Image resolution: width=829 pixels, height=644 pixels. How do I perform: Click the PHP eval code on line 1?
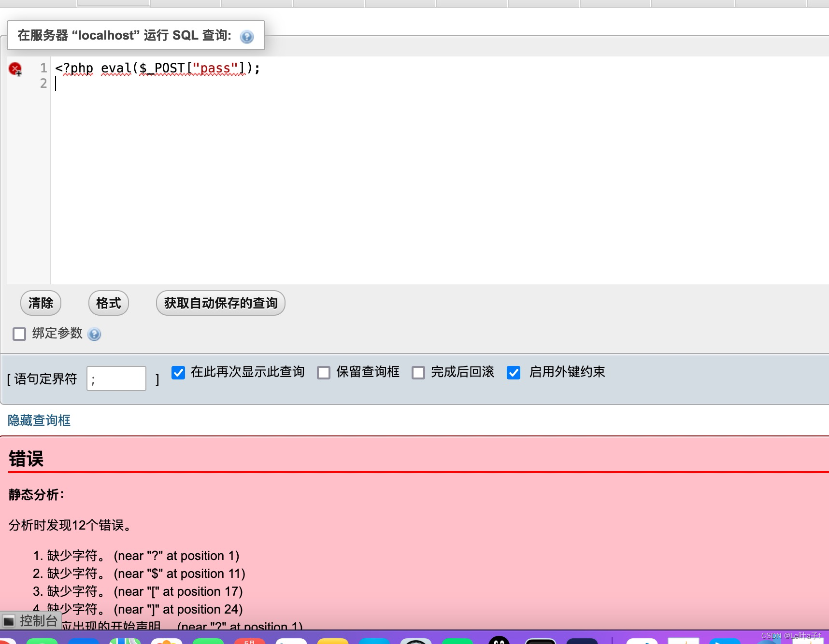tap(157, 69)
